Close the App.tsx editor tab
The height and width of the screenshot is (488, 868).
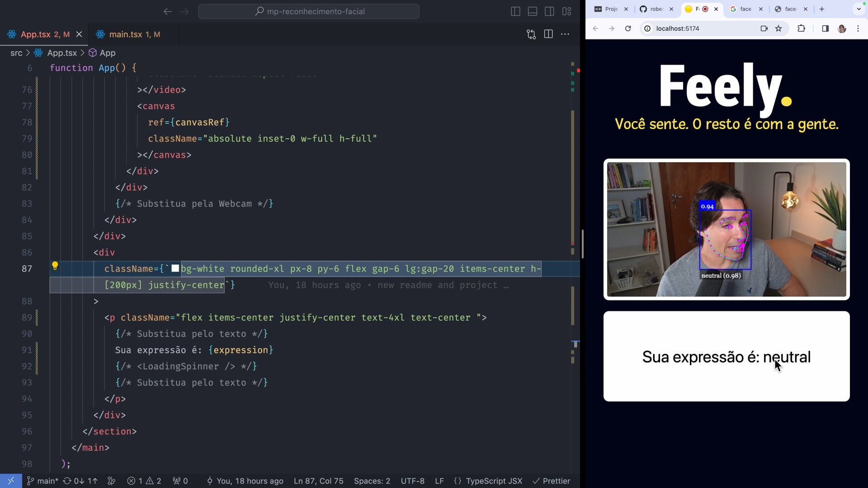pyautogui.click(x=79, y=34)
